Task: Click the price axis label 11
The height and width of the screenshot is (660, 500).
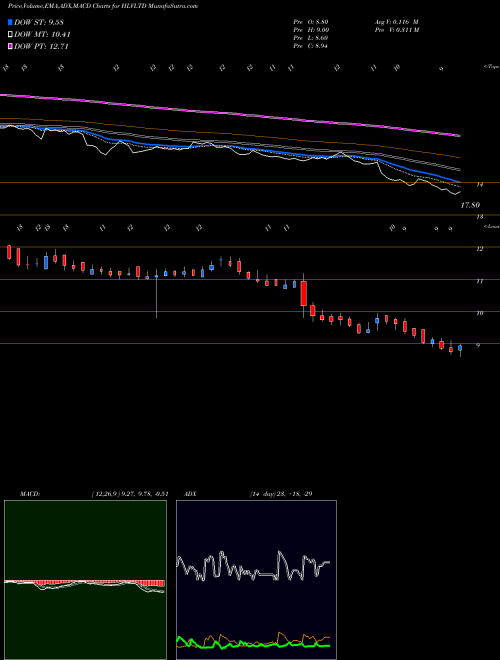Action: [479, 281]
